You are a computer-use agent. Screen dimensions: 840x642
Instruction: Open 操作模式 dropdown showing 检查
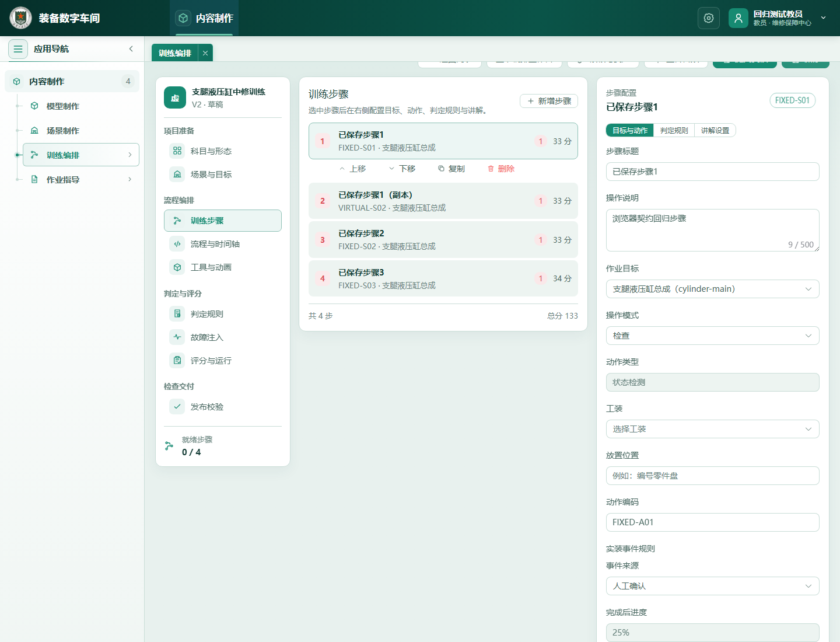(x=713, y=336)
